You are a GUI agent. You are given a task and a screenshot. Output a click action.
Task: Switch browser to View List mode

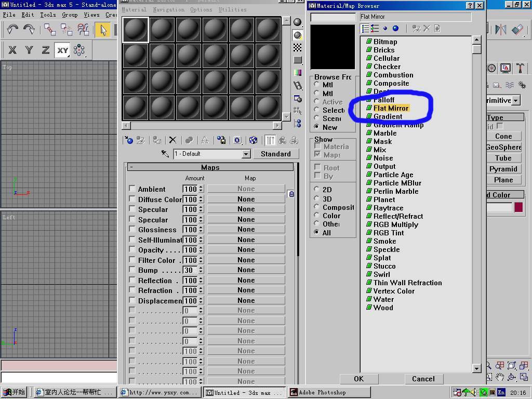click(x=365, y=29)
